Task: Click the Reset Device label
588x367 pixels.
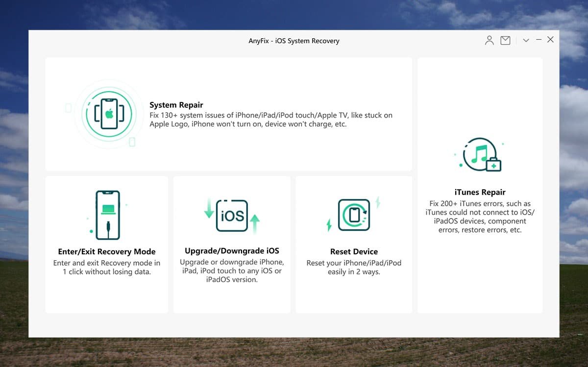Action: point(354,251)
